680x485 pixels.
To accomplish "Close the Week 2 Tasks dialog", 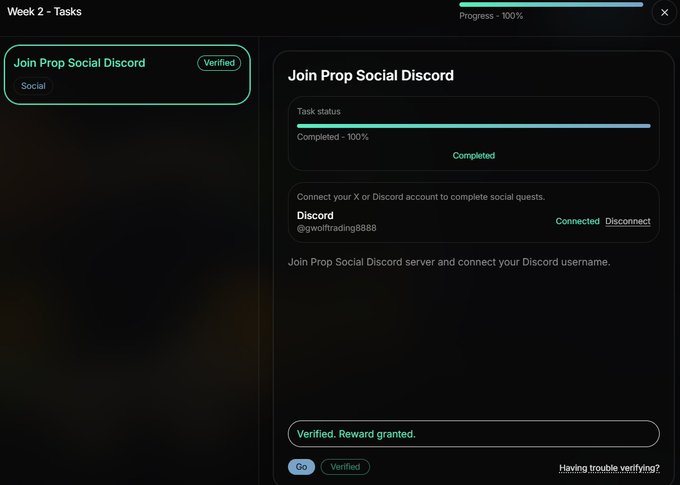I will [x=664, y=13].
